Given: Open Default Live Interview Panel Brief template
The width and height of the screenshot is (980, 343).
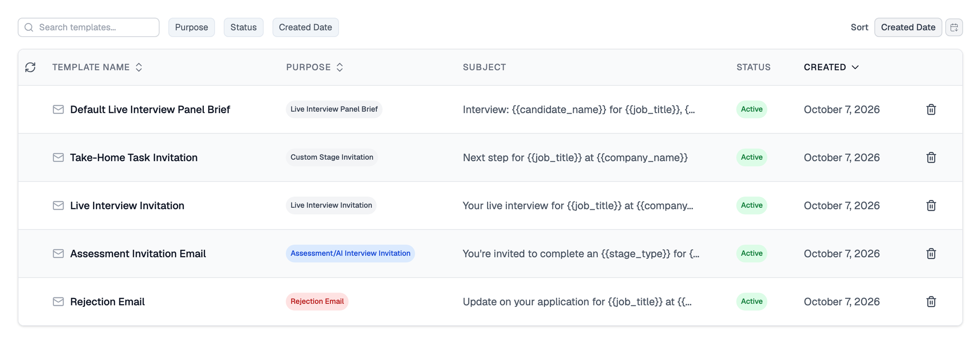Looking at the screenshot, I should [x=150, y=109].
